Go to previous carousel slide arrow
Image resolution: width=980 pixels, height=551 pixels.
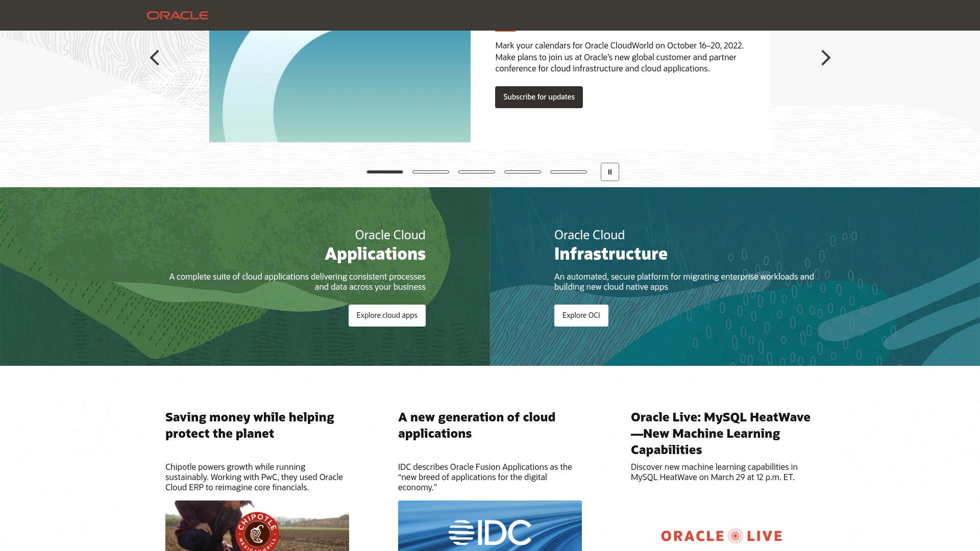click(155, 58)
